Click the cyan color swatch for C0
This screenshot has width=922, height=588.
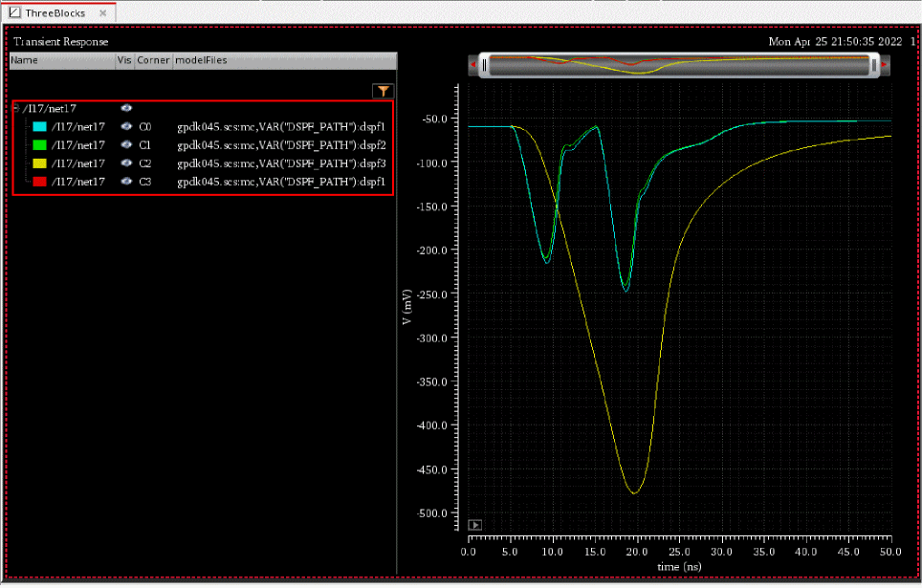[x=39, y=126]
